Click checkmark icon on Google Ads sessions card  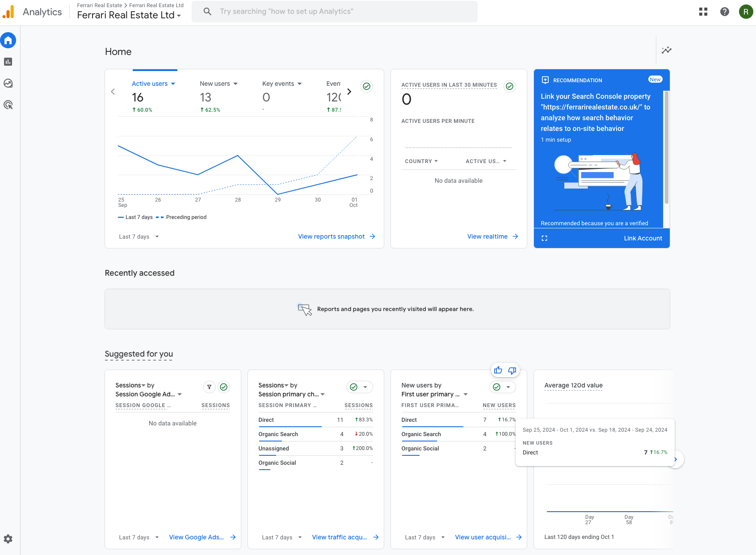(x=224, y=387)
